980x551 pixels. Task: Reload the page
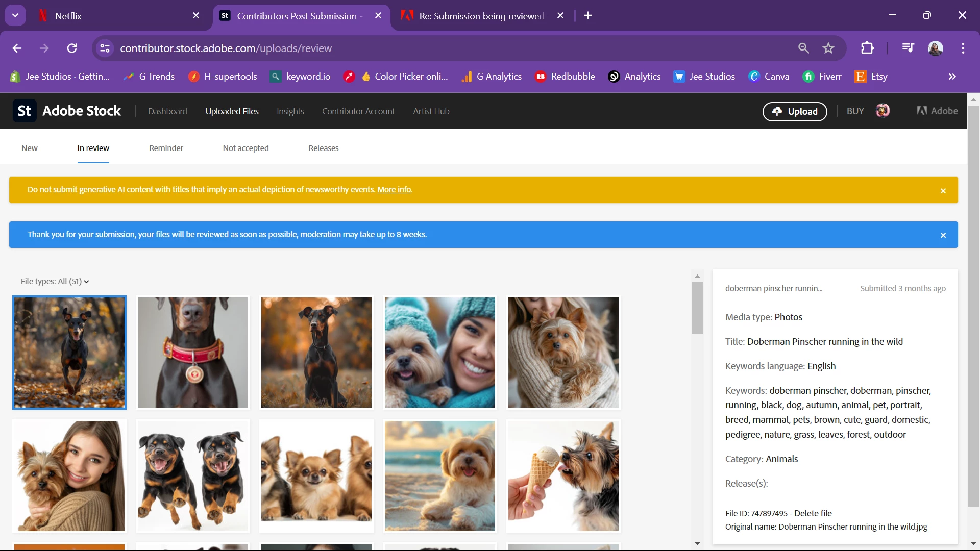coord(72,48)
